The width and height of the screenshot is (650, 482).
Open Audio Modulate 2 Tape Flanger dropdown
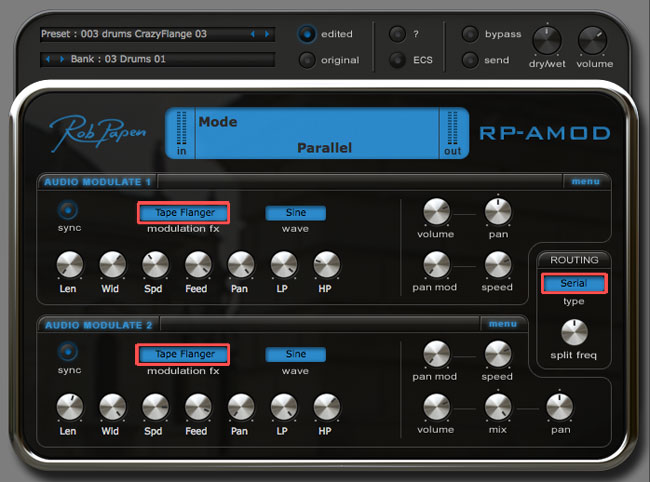184,354
